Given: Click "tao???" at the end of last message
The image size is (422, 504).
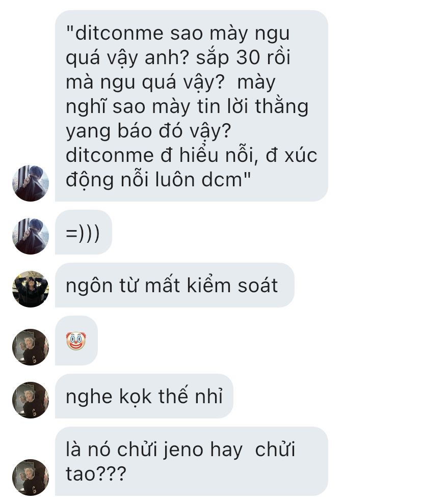Looking at the screenshot, I should pos(96,474).
